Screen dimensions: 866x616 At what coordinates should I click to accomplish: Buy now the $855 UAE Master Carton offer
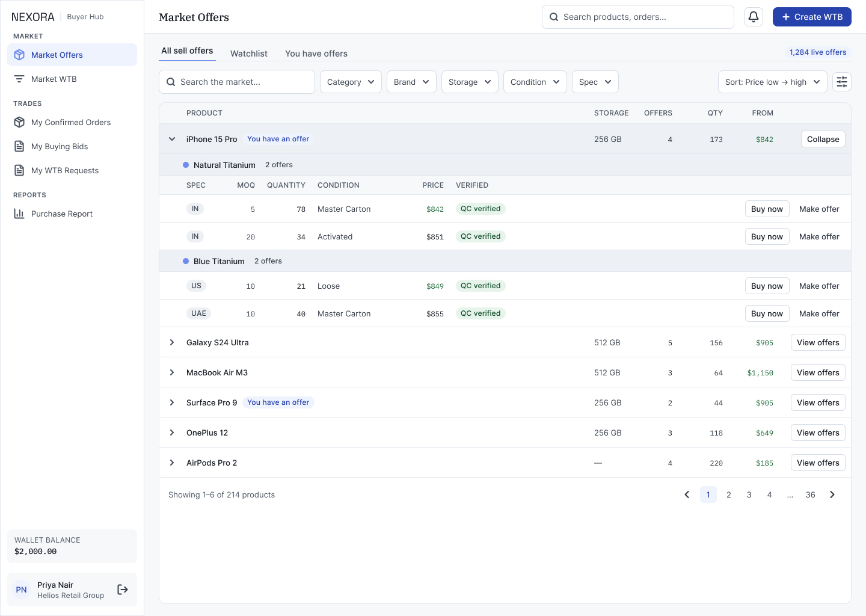[x=767, y=313]
